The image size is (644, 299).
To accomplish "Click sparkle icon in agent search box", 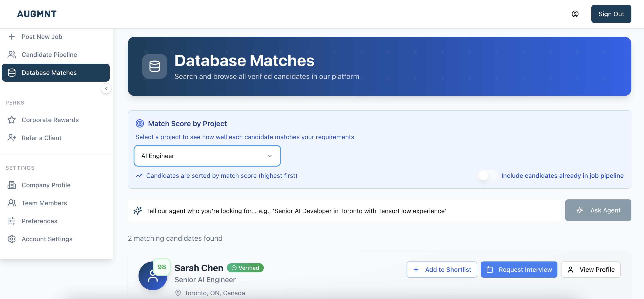I will pyautogui.click(x=137, y=211).
